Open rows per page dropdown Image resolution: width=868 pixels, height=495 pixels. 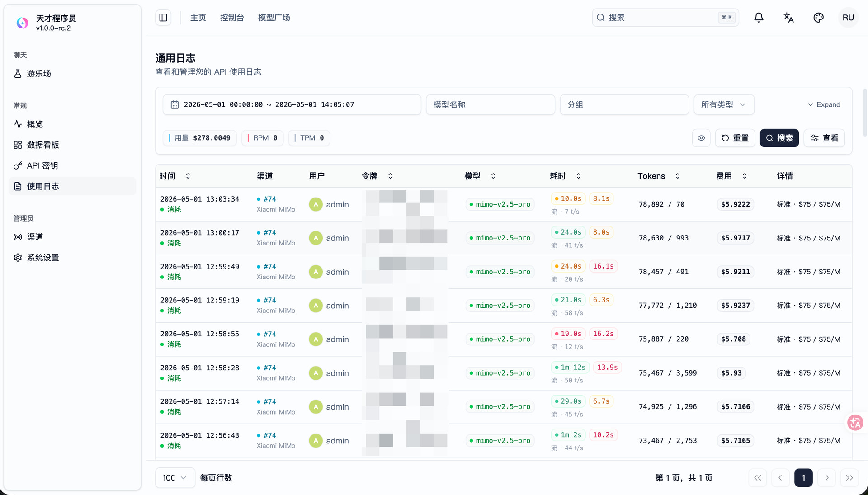click(x=175, y=478)
